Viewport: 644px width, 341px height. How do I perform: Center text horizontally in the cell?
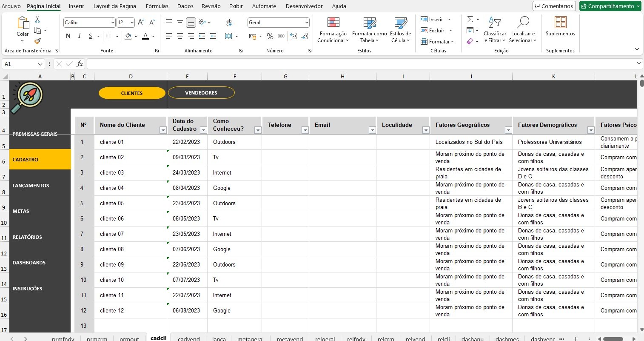(x=180, y=36)
